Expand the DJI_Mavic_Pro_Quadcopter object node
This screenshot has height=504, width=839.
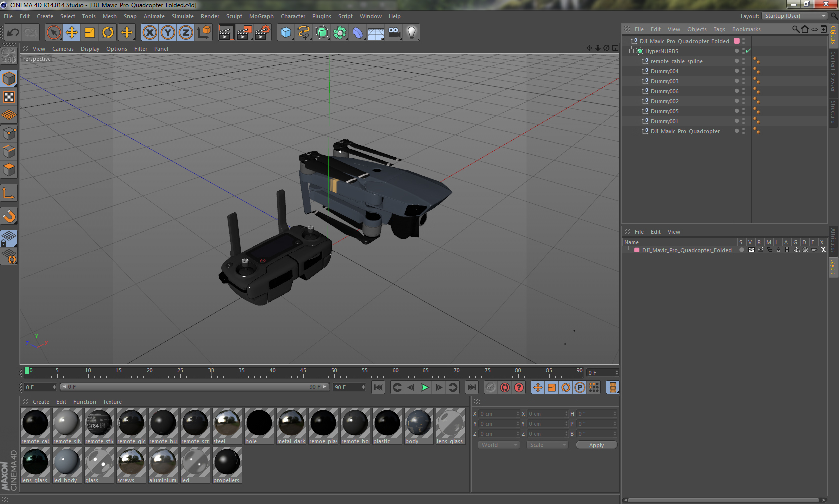(637, 131)
